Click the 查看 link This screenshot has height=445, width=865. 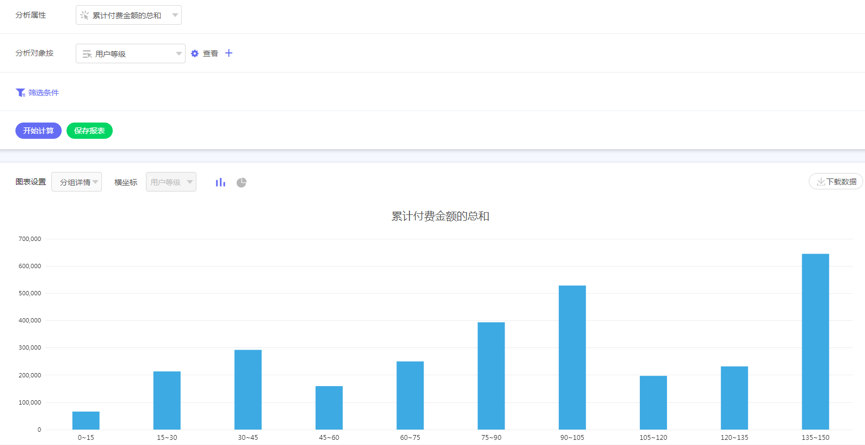click(x=210, y=53)
